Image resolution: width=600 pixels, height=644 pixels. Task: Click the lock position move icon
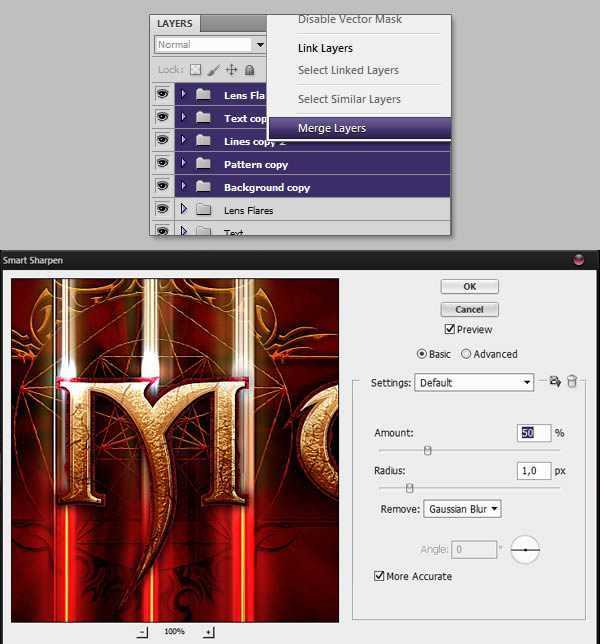(x=231, y=70)
